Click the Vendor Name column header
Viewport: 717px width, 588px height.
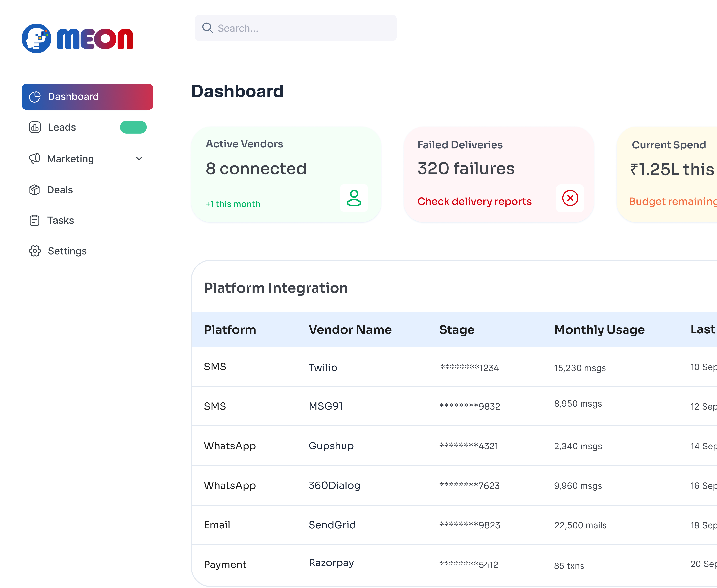pos(350,329)
